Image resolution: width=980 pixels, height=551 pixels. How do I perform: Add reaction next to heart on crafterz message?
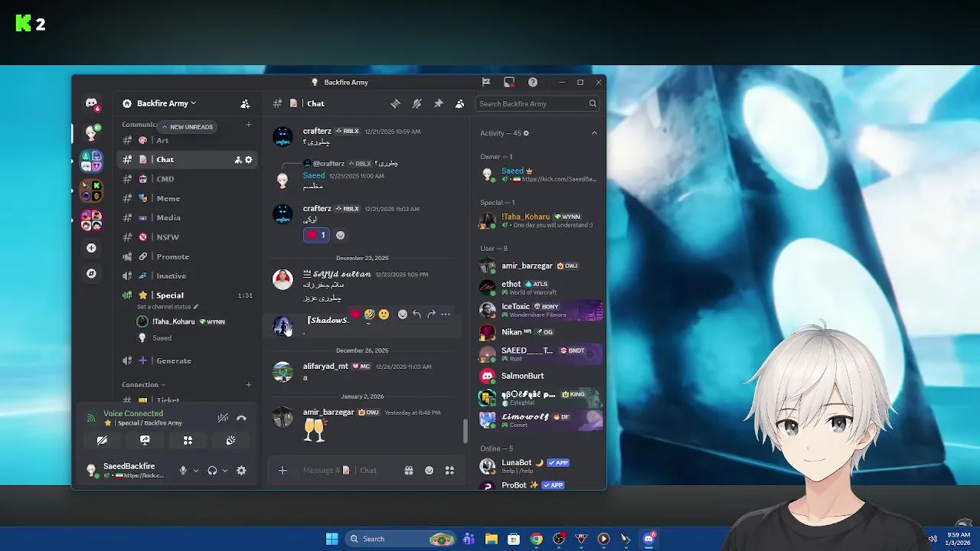[x=340, y=235]
